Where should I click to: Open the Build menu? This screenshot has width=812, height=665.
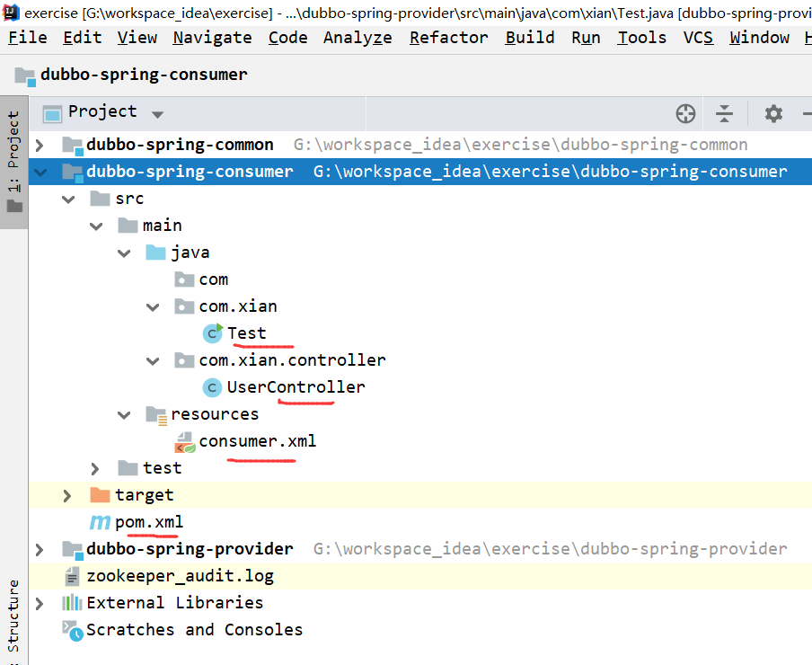(x=530, y=37)
